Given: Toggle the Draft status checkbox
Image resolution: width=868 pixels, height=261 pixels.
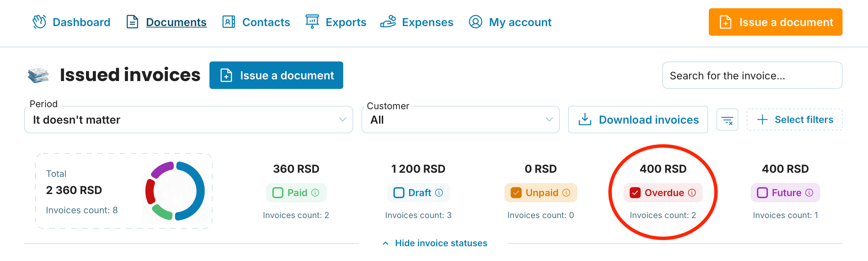Looking at the screenshot, I should [399, 193].
